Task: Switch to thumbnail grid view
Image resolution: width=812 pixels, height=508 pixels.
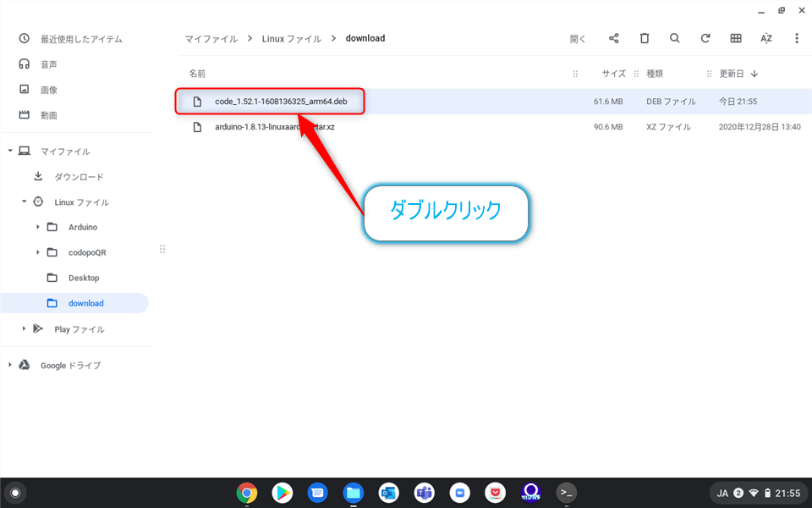Action: 735,38
